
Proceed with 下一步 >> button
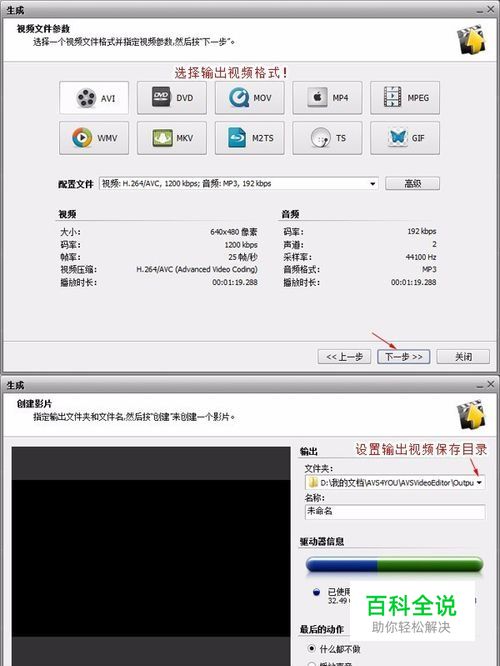click(404, 357)
